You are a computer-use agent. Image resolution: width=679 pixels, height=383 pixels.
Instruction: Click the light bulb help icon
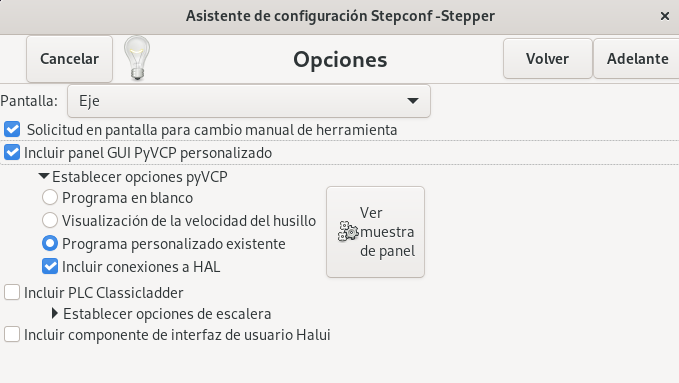[x=137, y=58]
